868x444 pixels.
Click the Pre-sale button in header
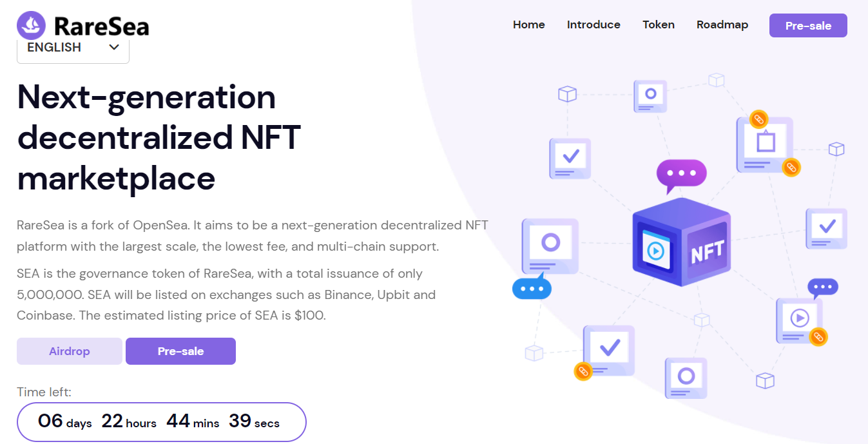pos(808,26)
